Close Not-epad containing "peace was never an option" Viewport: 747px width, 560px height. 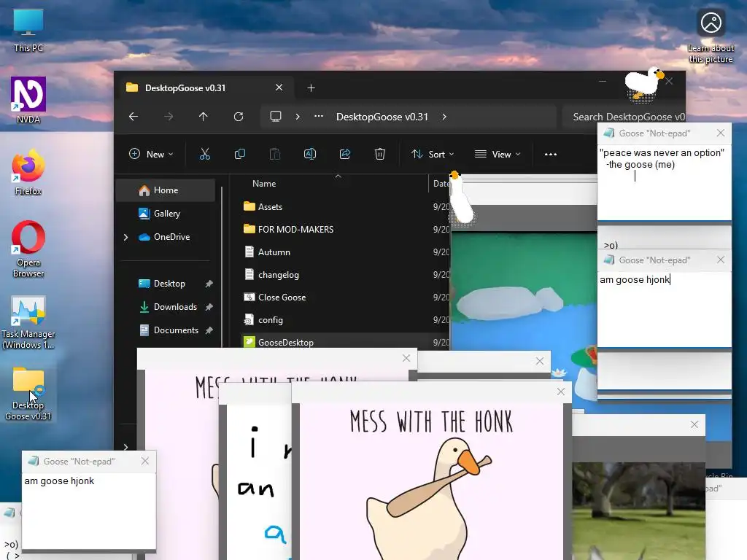(720, 133)
